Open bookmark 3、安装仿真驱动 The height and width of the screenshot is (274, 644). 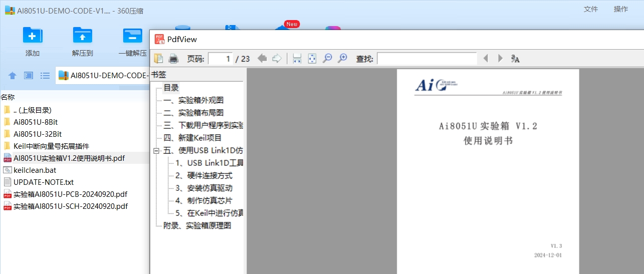pyautogui.click(x=204, y=188)
